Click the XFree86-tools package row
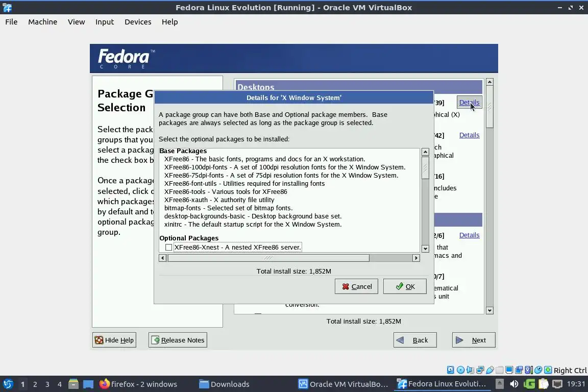 (x=226, y=192)
